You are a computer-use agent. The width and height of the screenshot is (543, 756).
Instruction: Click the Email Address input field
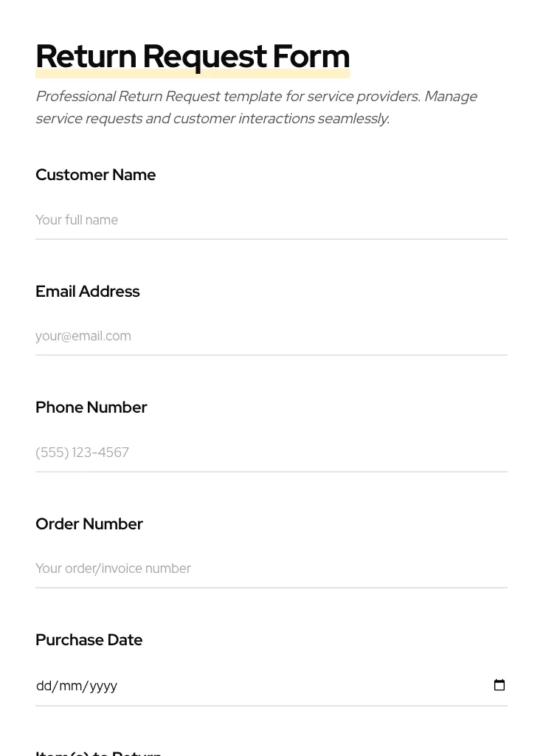tap(271, 336)
